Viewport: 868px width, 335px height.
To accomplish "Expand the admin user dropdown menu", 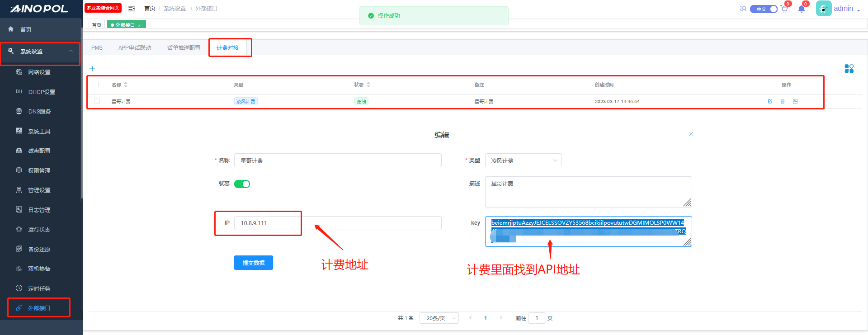I will pos(846,9).
